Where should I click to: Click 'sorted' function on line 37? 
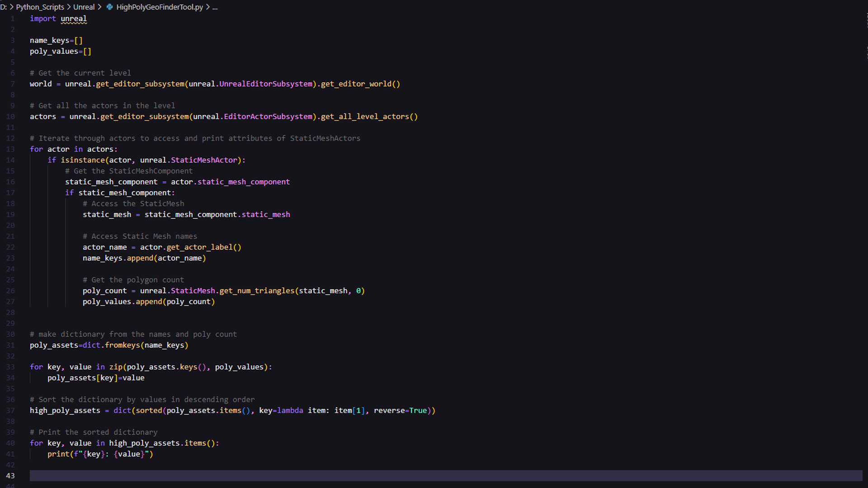149,410
